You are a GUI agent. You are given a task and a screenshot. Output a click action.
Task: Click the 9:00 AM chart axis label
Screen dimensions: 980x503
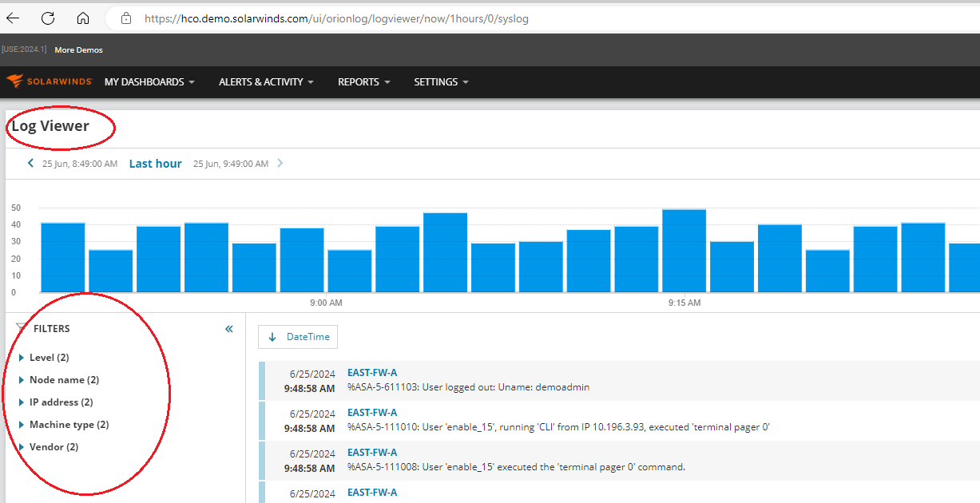(x=326, y=303)
